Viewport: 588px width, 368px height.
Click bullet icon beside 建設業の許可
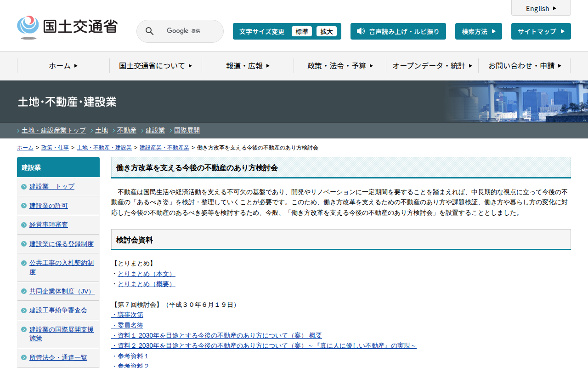click(x=24, y=206)
